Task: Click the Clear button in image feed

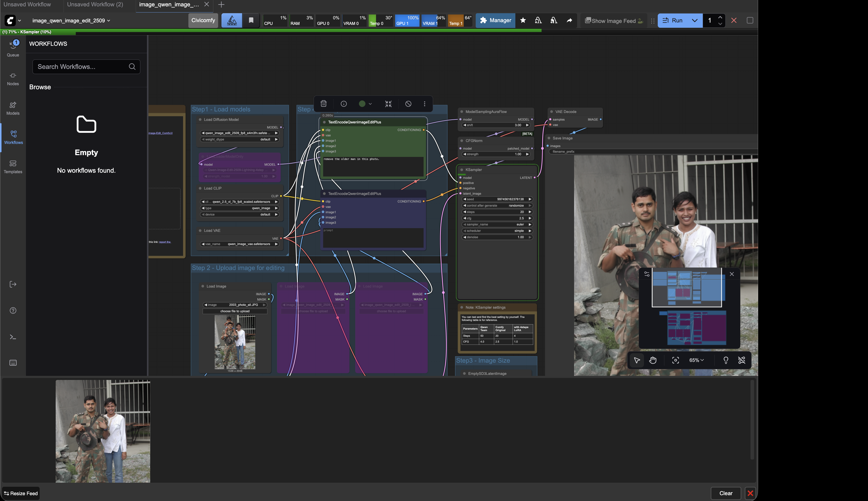Action: tap(726, 493)
